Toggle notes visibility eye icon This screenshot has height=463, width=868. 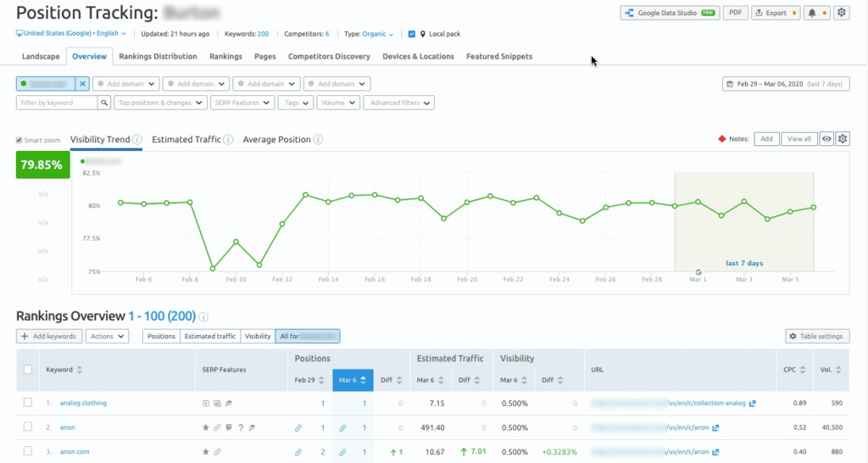tap(826, 139)
